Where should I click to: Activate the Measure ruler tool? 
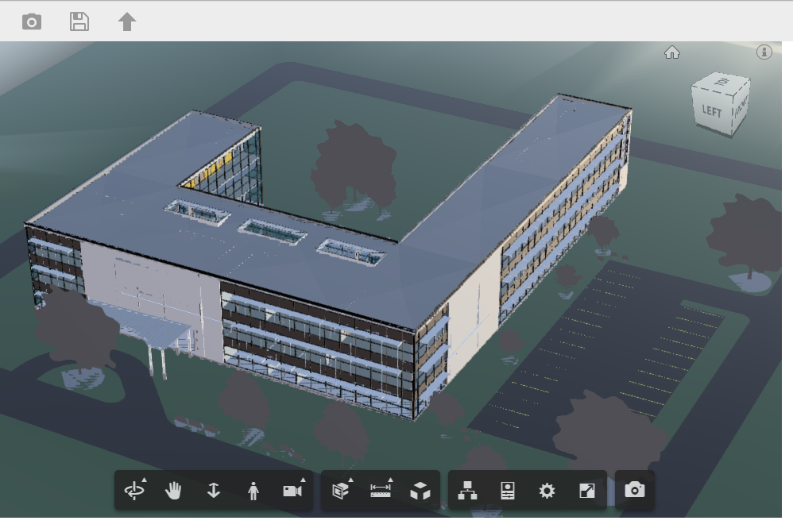(x=381, y=491)
